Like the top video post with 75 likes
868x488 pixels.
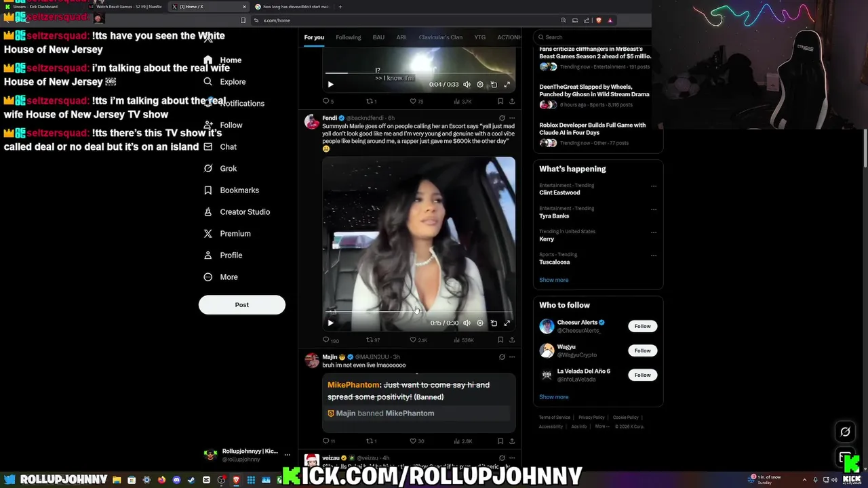coord(416,102)
